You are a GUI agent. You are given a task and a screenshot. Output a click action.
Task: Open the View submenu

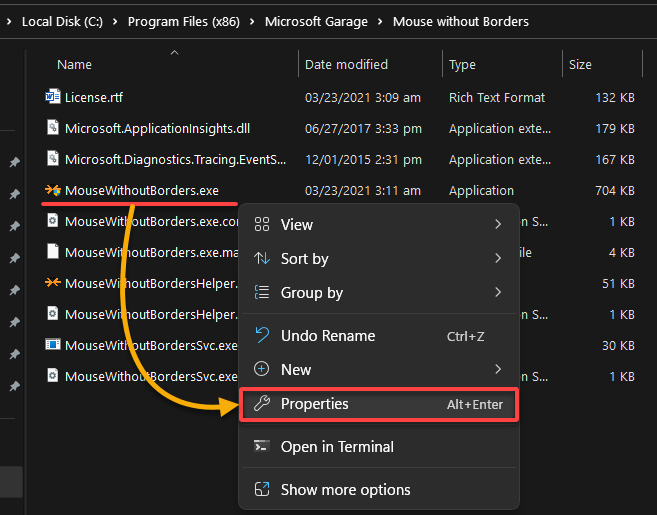pyautogui.click(x=379, y=224)
